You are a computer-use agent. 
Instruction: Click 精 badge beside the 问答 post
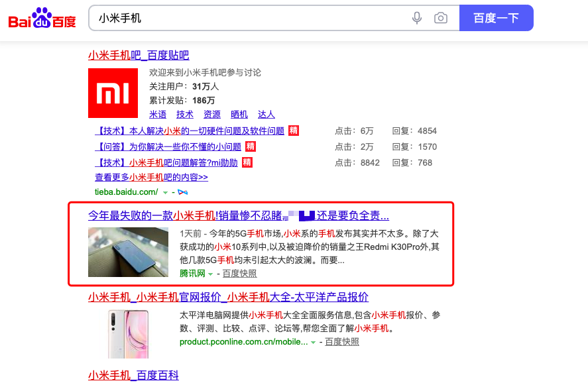point(251,146)
